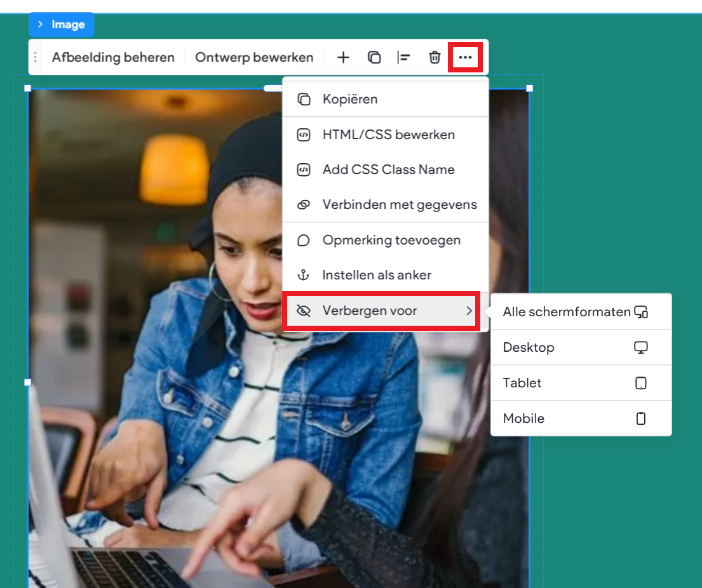Screen dimensions: 702x588
Task: Click the blue Image label tag
Action: tap(62, 24)
